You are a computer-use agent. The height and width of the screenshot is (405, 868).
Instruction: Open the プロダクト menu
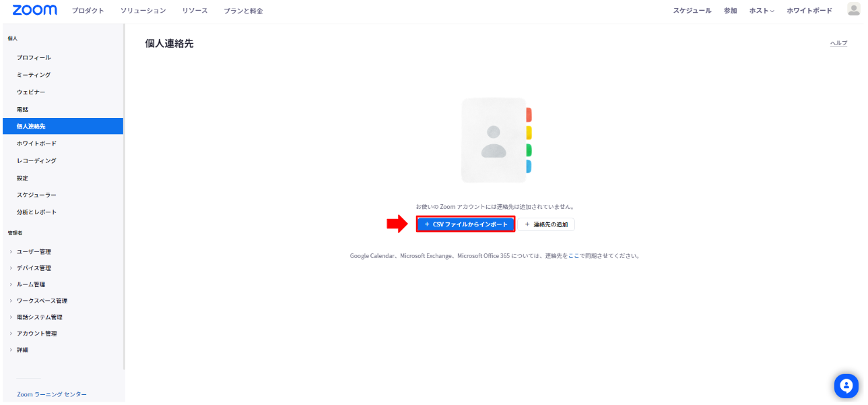point(88,11)
